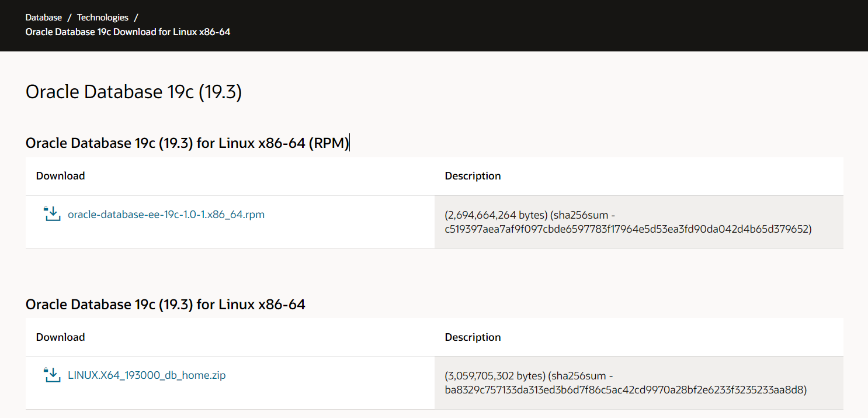
Task: Click the Download column header in RPM table
Action: pyautogui.click(x=61, y=176)
